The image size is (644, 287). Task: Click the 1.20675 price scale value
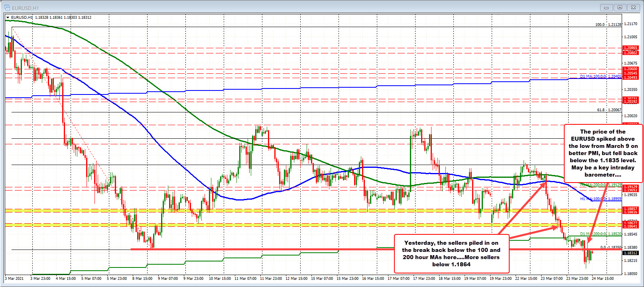pyautogui.click(x=630, y=63)
